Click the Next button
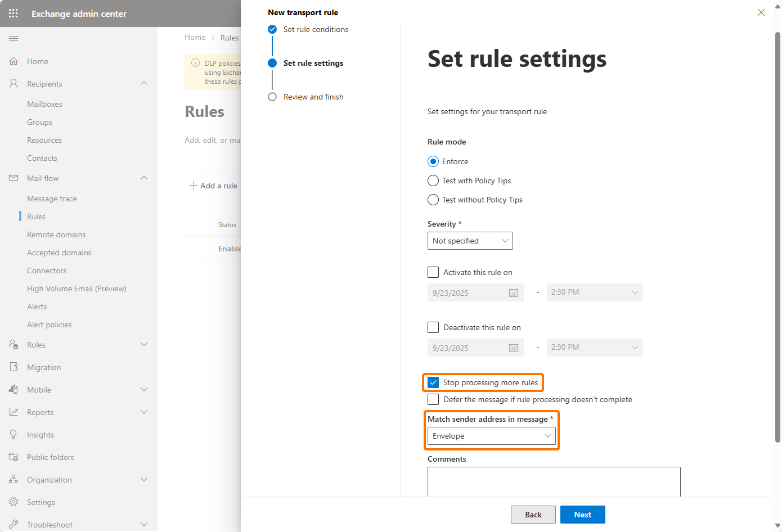 pyautogui.click(x=582, y=515)
